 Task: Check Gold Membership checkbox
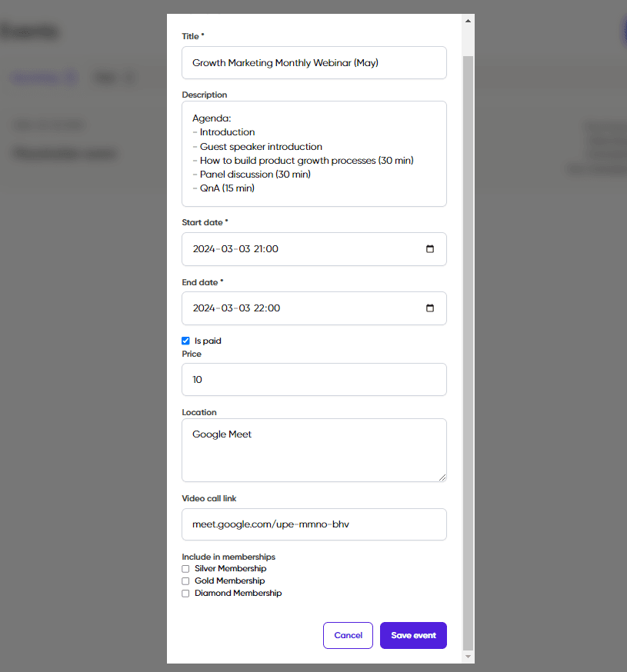point(185,581)
